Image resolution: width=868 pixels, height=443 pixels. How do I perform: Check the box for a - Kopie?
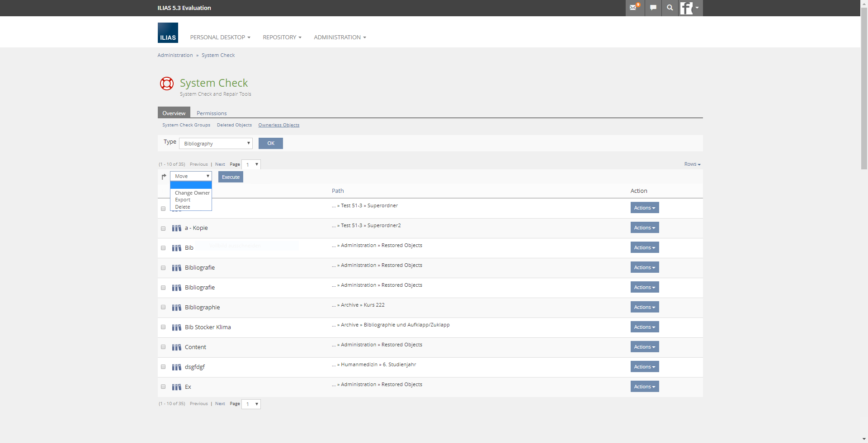[163, 228]
